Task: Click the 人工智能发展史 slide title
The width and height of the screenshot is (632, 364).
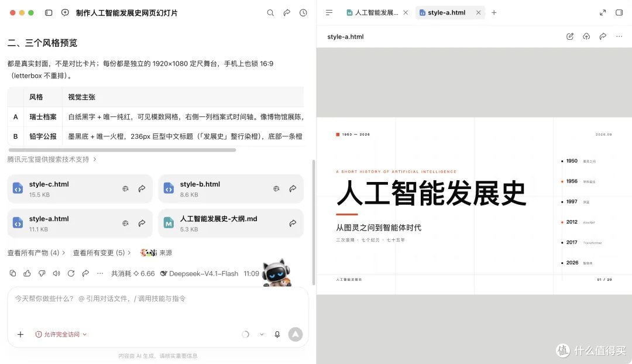Action: click(x=431, y=193)
